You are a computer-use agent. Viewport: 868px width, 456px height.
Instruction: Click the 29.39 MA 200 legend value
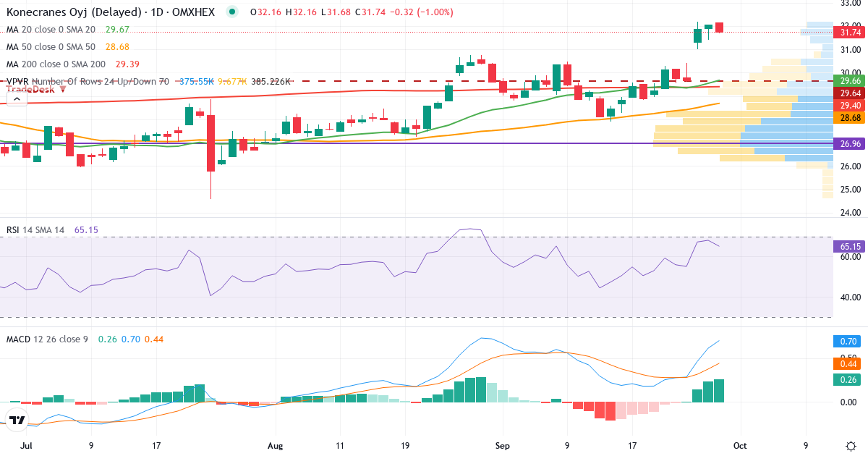[127, 64]
